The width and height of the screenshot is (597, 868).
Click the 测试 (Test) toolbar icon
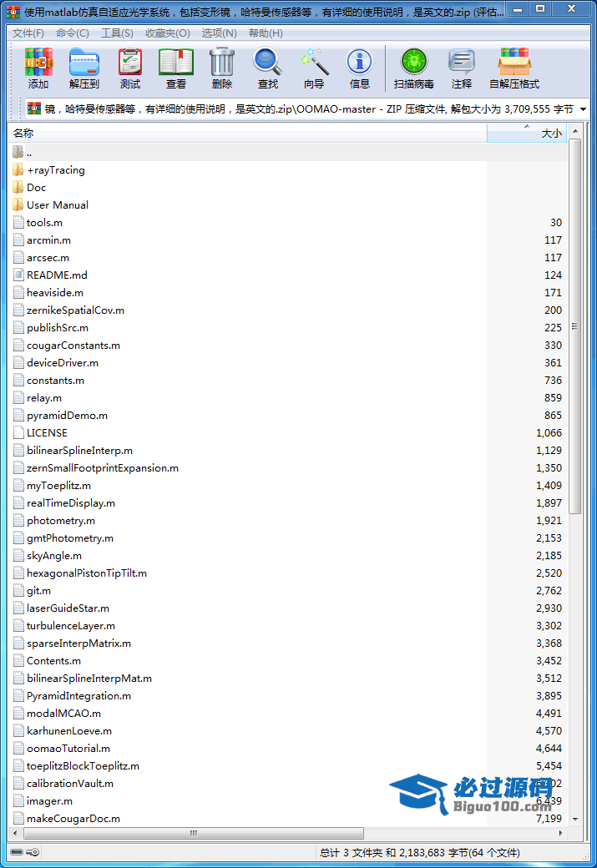[130, 62]
